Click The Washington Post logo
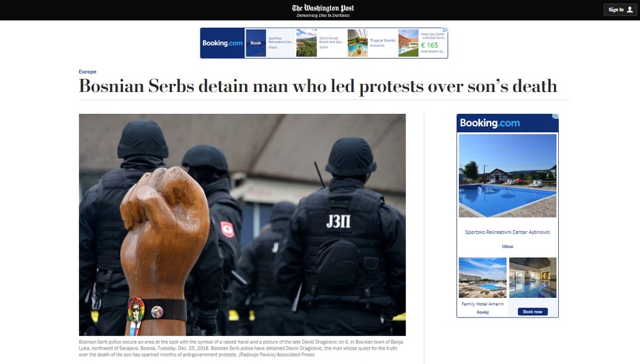640x364 pixels. coord(323,8)
